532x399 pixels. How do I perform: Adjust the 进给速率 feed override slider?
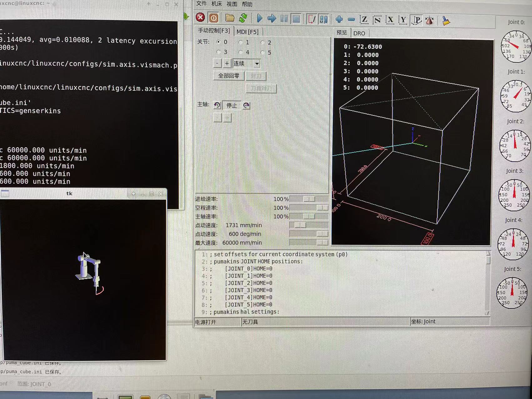[309, 199]
